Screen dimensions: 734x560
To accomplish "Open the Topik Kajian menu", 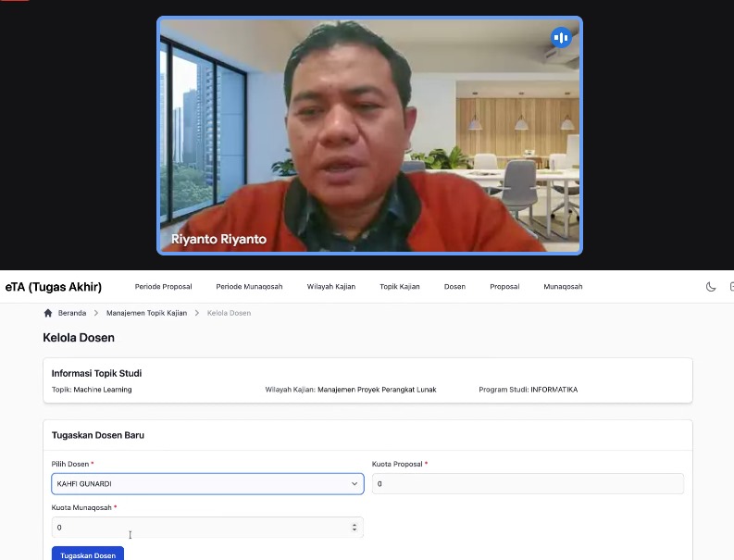I will (x=400, y=287).
